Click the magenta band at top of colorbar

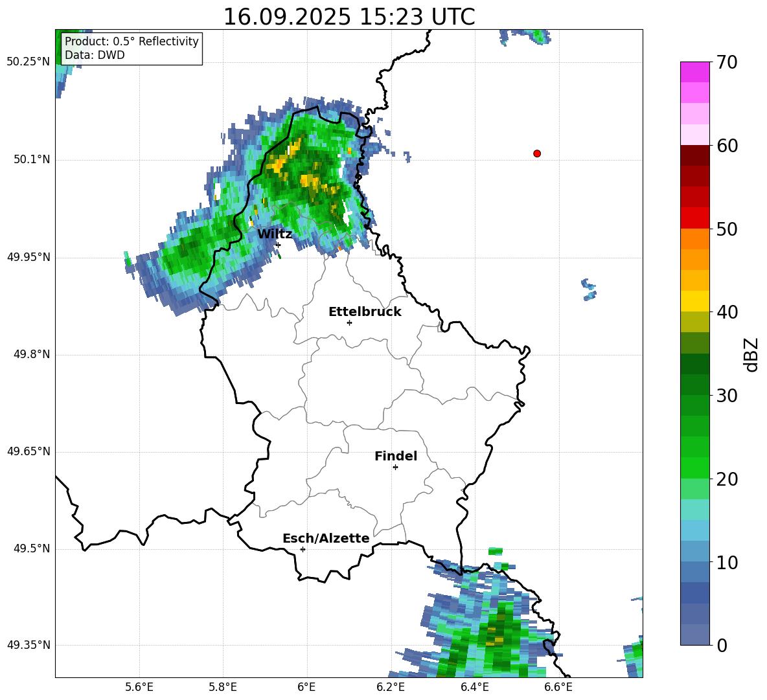[694, 72]
